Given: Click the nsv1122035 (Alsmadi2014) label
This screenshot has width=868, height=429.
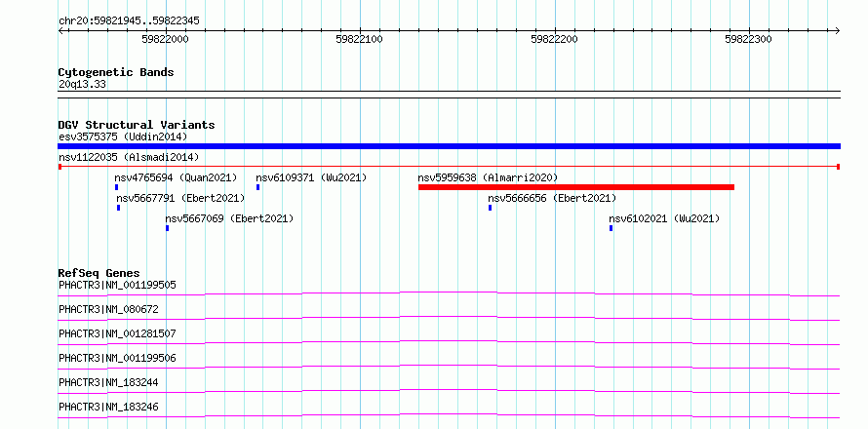Looking at the screenshot, I should [x=129, y=157].
